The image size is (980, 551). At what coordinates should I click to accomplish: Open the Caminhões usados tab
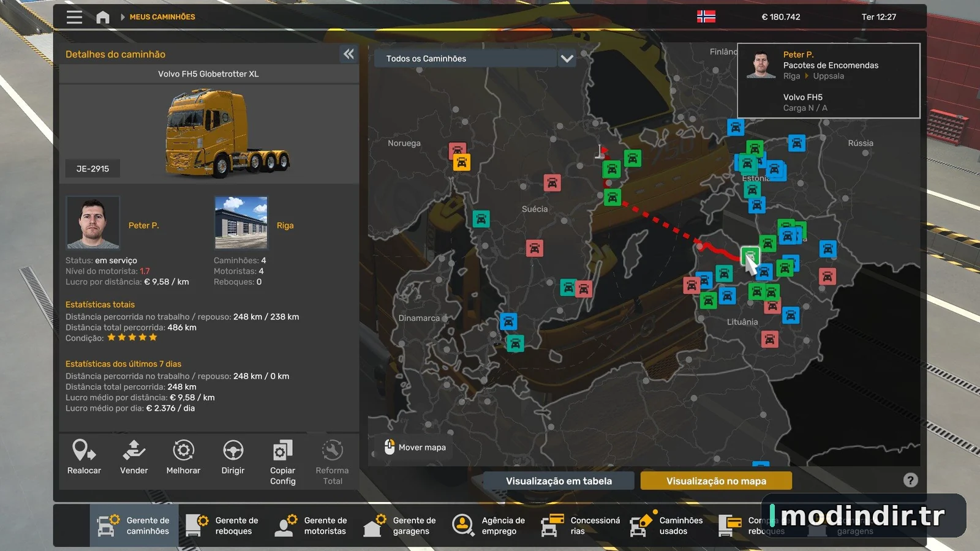[x=668, y=525]
